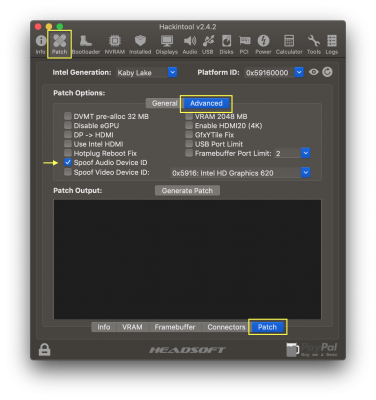376x400 pixels.
Task: Enable USB Port Limit checkbox
Action: (x=189, y=144)
